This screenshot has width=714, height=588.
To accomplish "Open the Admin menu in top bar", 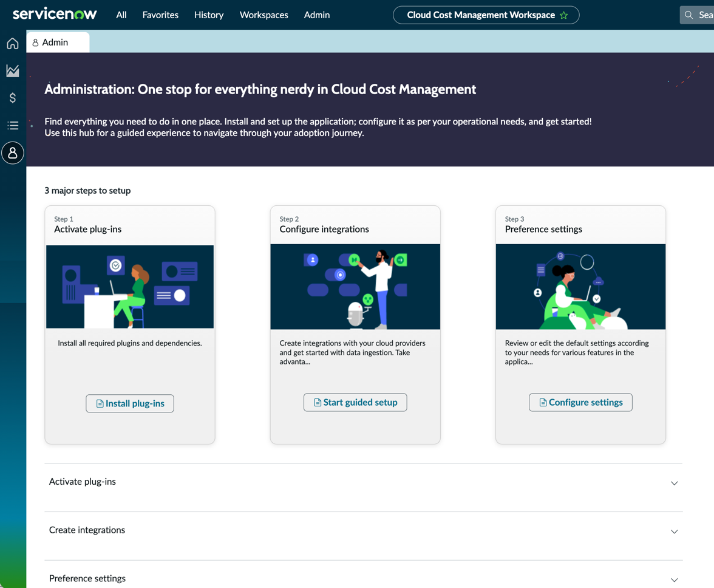I will (x=317, y=15).
